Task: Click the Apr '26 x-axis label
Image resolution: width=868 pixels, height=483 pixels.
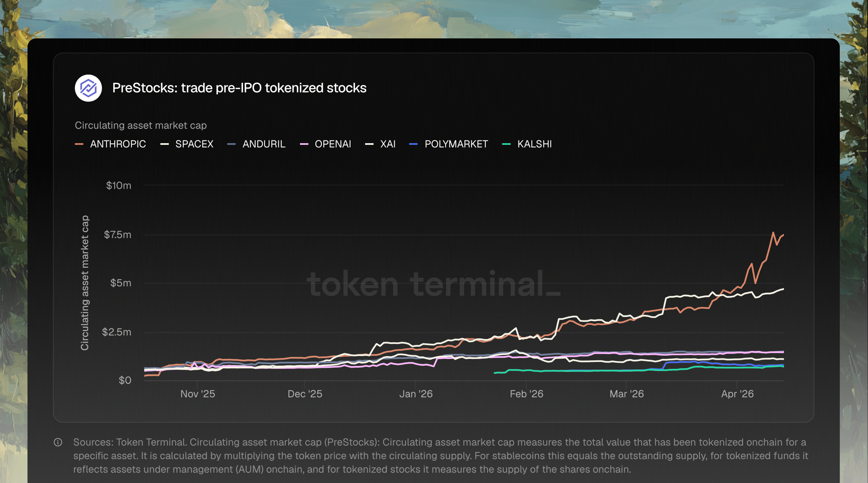Action: 737,394
